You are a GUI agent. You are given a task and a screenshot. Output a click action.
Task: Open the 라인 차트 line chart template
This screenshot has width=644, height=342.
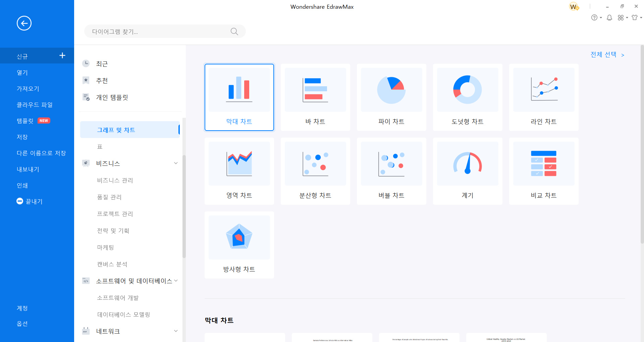coord(543,97)
